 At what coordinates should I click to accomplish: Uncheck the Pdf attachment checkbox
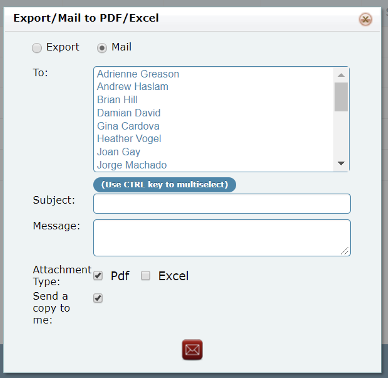[x=98, y=276]
